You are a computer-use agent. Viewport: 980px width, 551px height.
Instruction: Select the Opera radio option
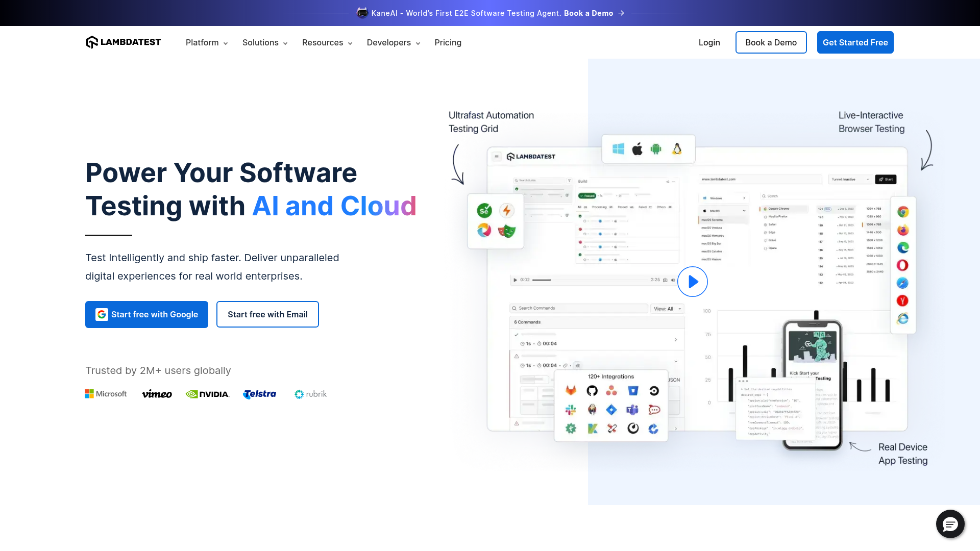point(766,248)
